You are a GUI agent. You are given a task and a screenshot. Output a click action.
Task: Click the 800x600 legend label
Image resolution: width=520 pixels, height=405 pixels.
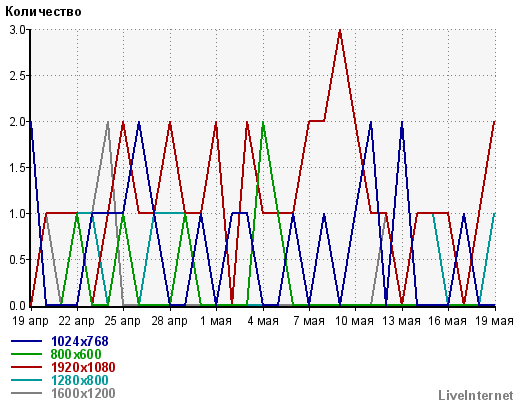coord(76,354)
